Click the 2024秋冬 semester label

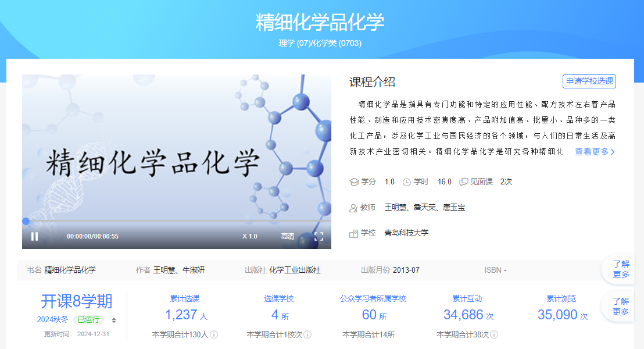(52, 319)
